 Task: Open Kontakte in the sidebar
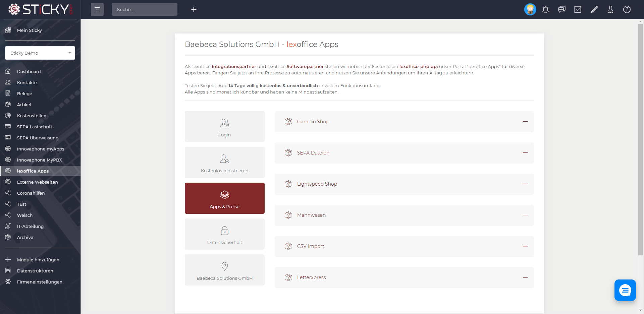[x=40, y=82]
